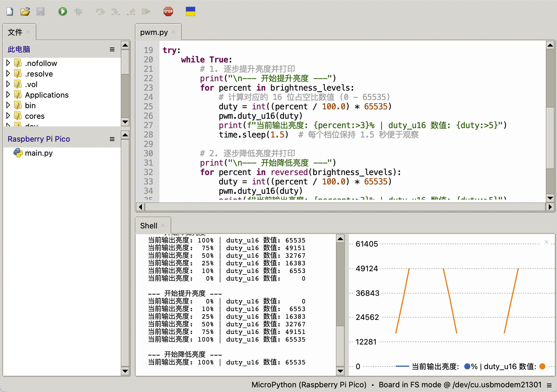
Task: Open interpreter menu in the status bar
Action: point(549,385)
